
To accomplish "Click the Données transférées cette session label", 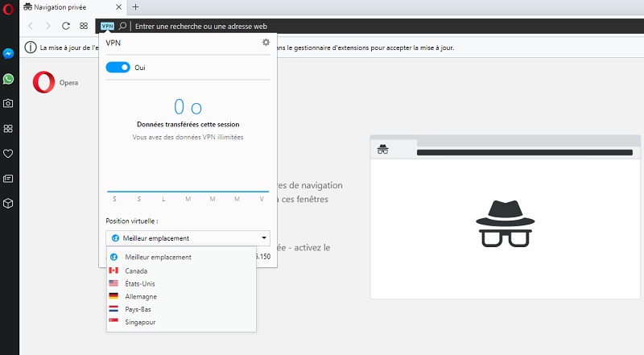I will (x=188, y=124).
